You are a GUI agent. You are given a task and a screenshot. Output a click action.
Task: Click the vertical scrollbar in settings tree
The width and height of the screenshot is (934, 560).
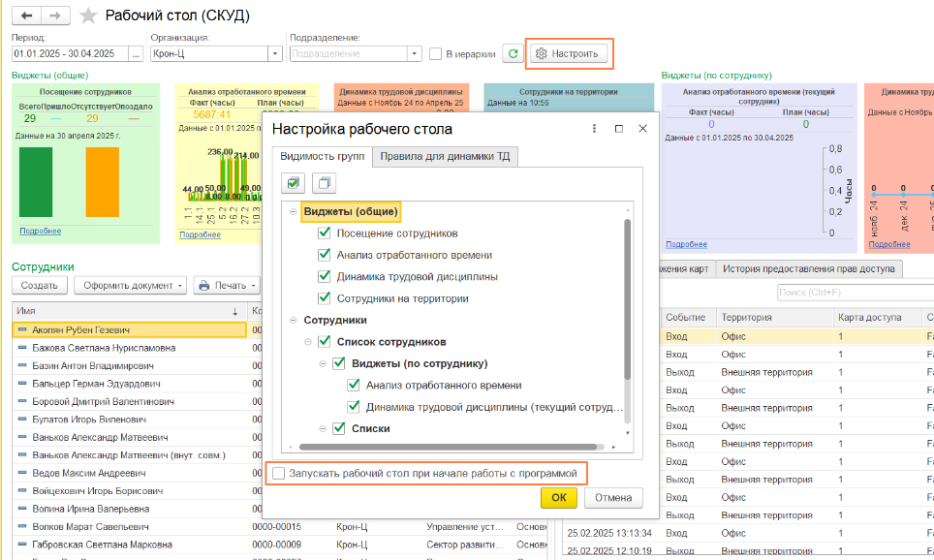tap(627, 291)
